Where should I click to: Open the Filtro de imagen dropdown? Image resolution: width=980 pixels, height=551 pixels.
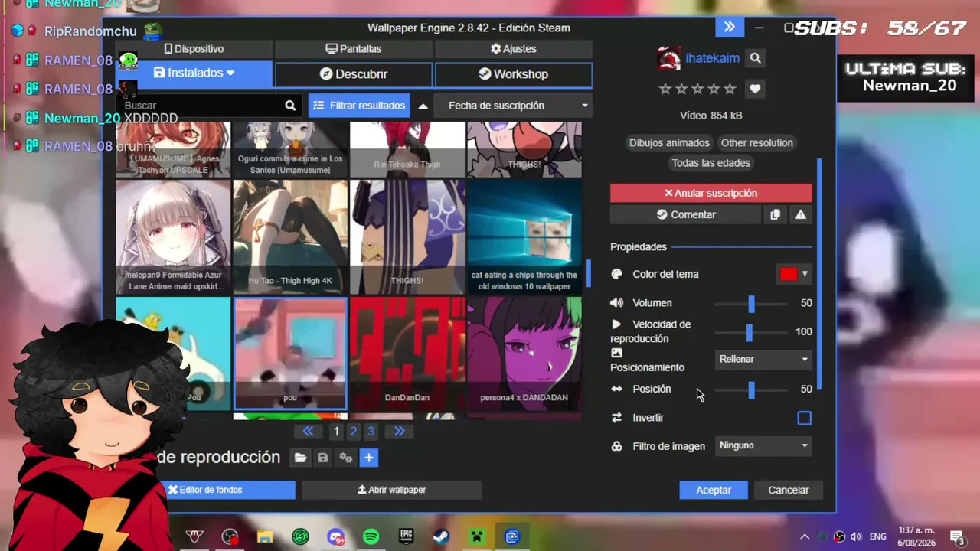pyautogui.click(x=763, y=445)
